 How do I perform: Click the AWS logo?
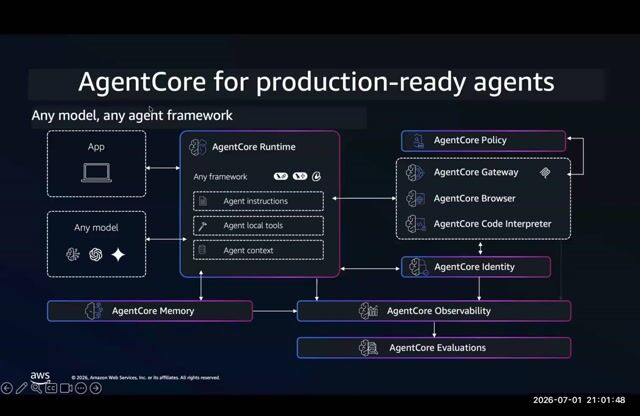click(40, 376)
